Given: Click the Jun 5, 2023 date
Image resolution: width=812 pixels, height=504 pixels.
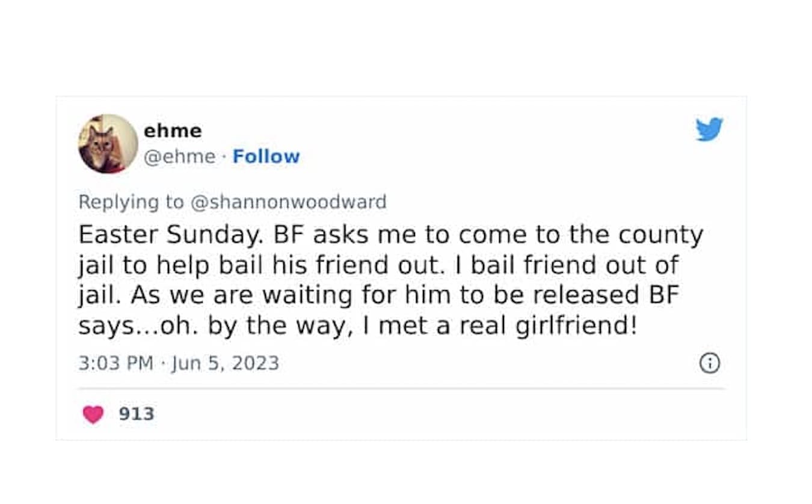Looking at the screenshot, I should pyautogui.click(x=225, y=363).
